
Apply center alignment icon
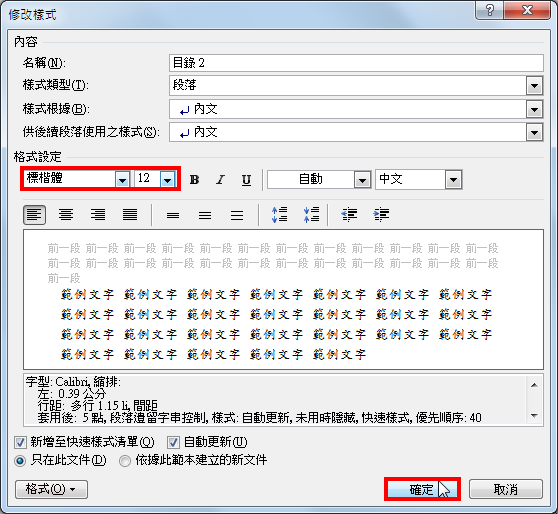[x=66, y=215]
